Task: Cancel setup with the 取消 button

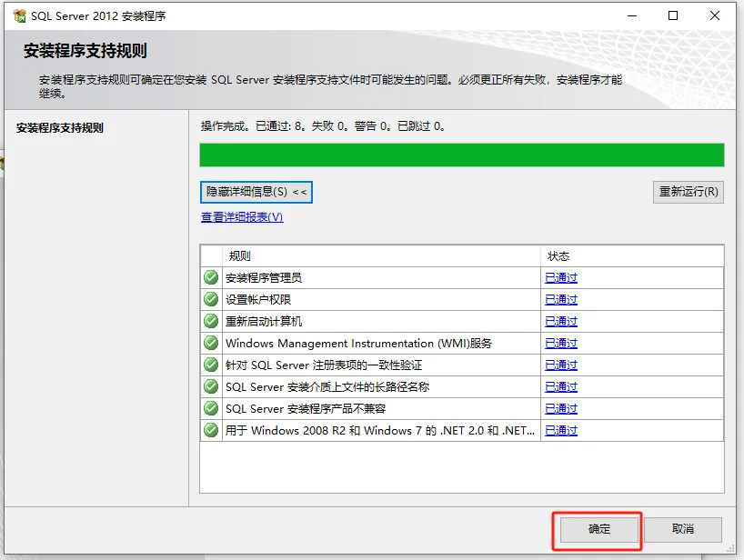Action: [683, 529]
